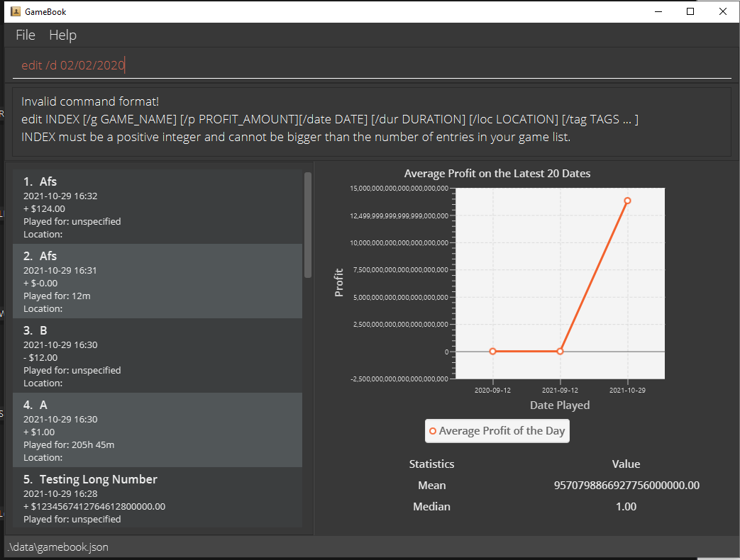Click the 0 tick label on Profit axis
Image resolution: width=740 pixels, height=560 pixels.
(446, 352)
